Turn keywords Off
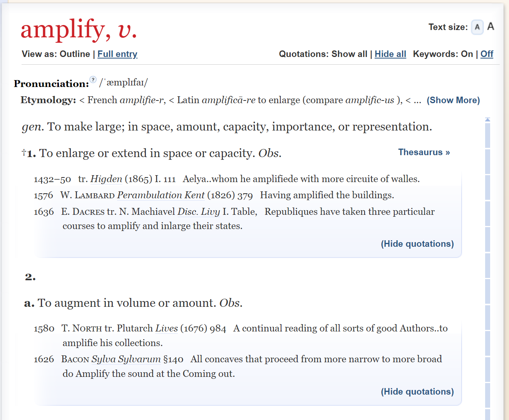 pyautogui.click(x=487, y=54)
